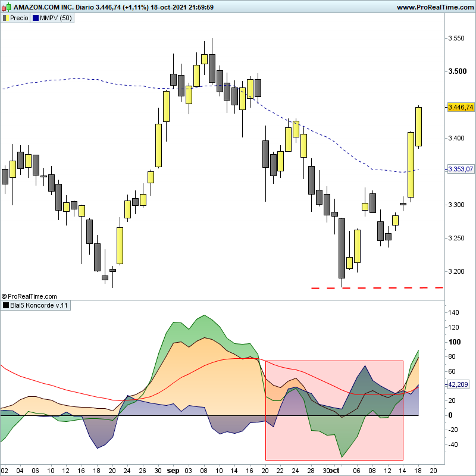Image resolution: width=476 pixels, height=476 pixels.
Task: Click the www.ProRealTime.com link in the header
Action: coord(435,7)
